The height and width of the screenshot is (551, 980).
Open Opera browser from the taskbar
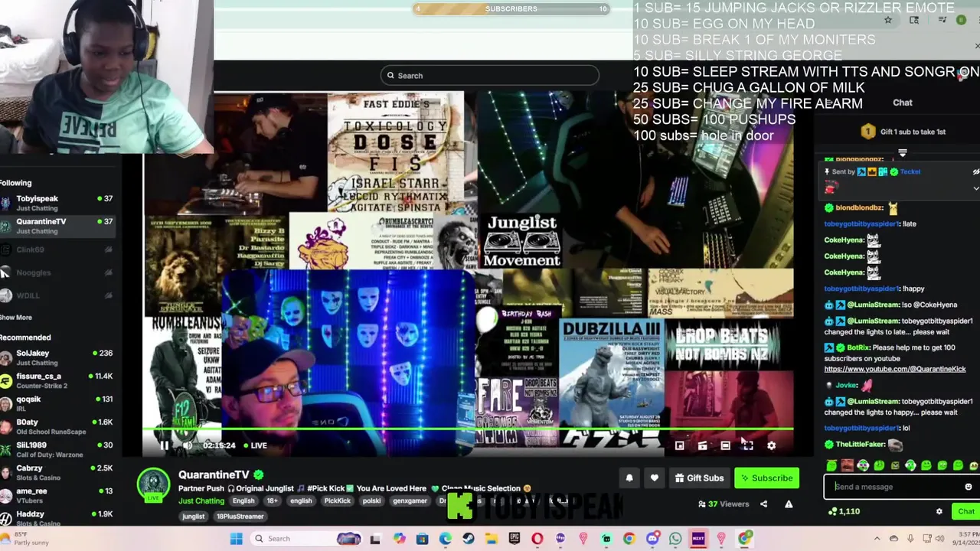[x=537, y=539]
